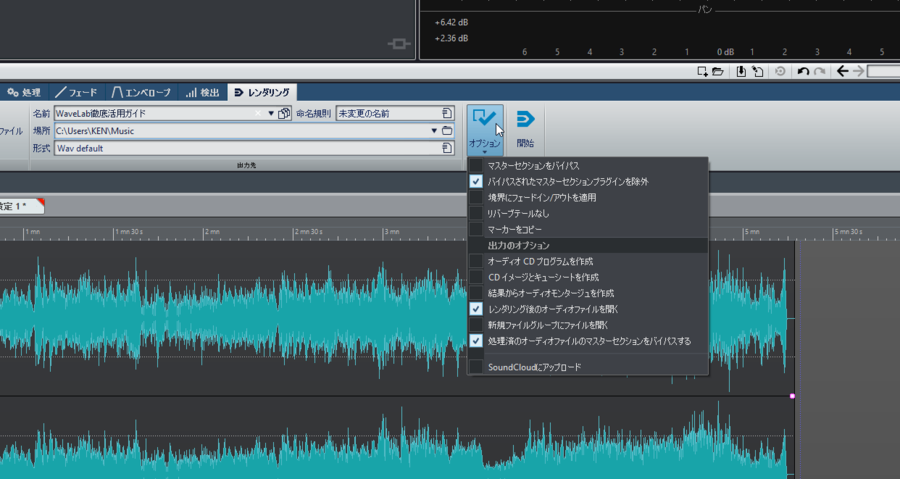Click the 出力のオプション header in menu
The width and height of the screenshot is (900, 479).
tap(588, 245)
